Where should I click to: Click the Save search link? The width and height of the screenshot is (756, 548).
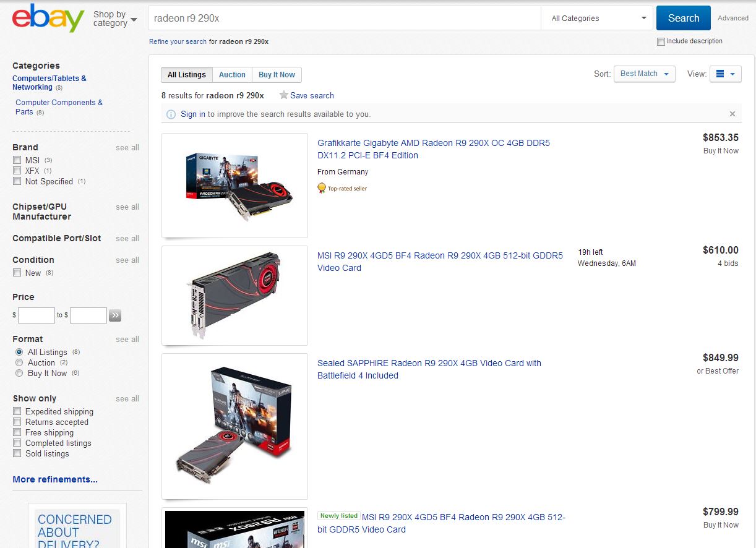tap(312, 95)
